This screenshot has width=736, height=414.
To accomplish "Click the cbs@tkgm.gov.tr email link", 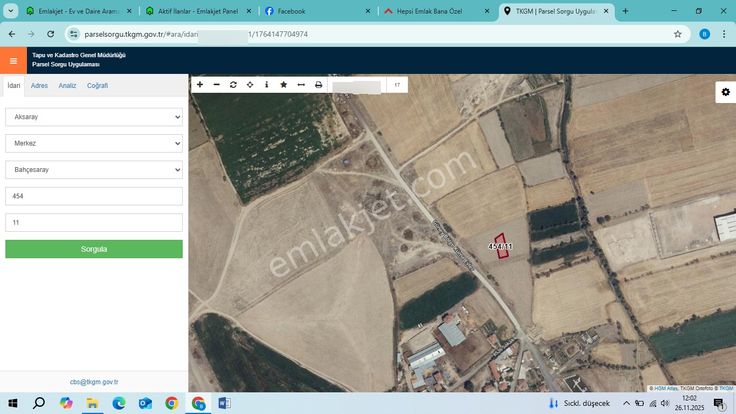I will [x=94, y=382].
